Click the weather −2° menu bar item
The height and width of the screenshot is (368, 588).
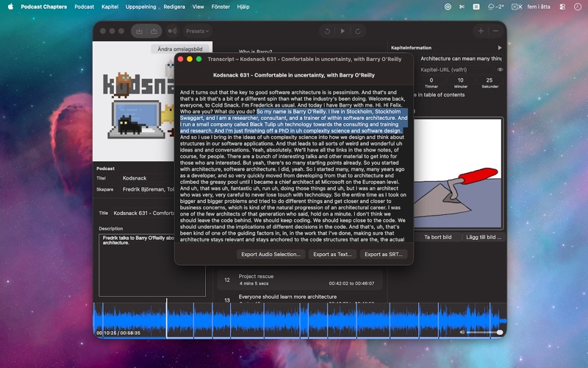pos(495,7)
